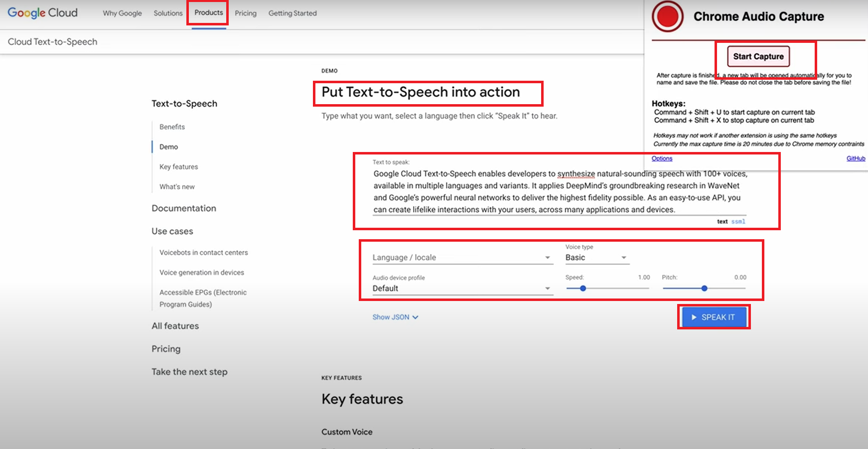Click inside the Text to speak field
The width and height of the screenshot is (868, 449).
pos(560,192)
